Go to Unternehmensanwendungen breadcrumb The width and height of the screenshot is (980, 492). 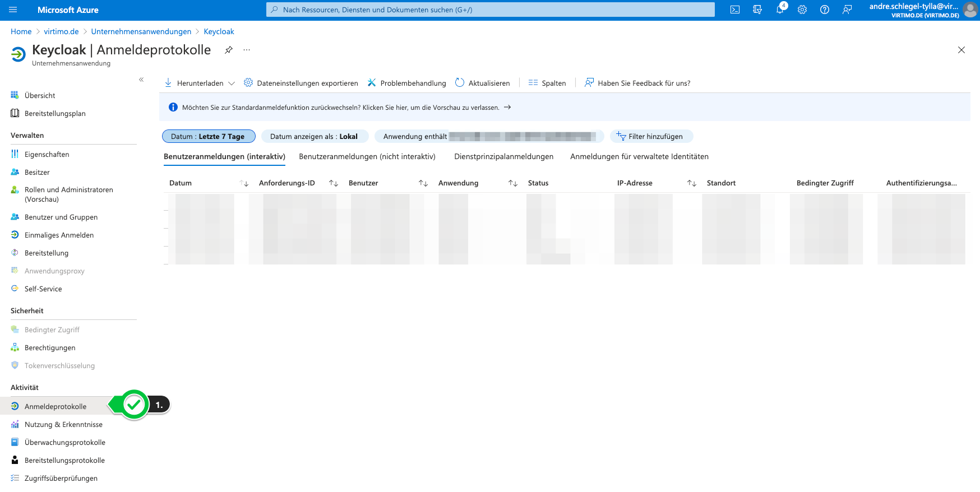point(141,31)
